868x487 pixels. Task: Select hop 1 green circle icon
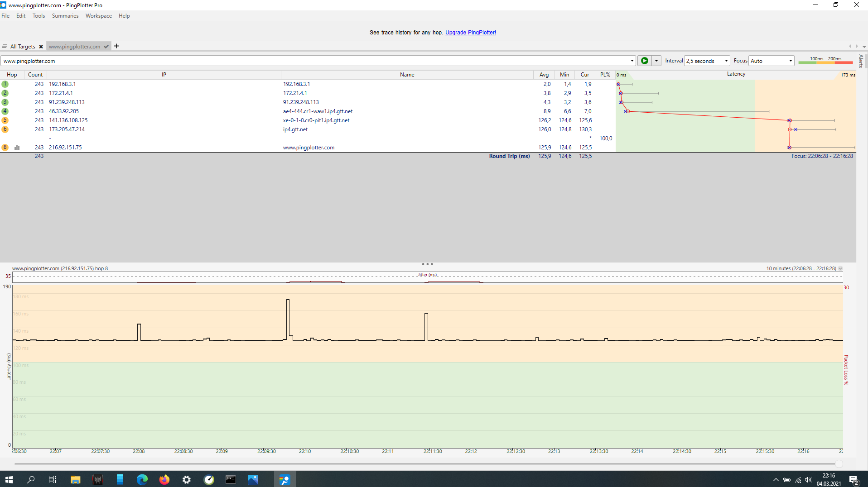point(5,84)
